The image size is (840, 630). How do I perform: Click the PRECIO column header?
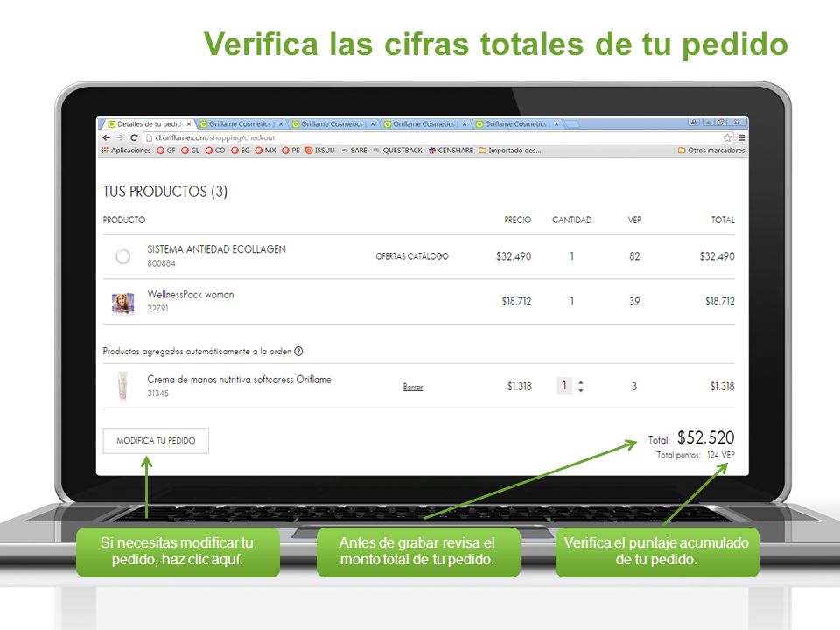[517, 220]
